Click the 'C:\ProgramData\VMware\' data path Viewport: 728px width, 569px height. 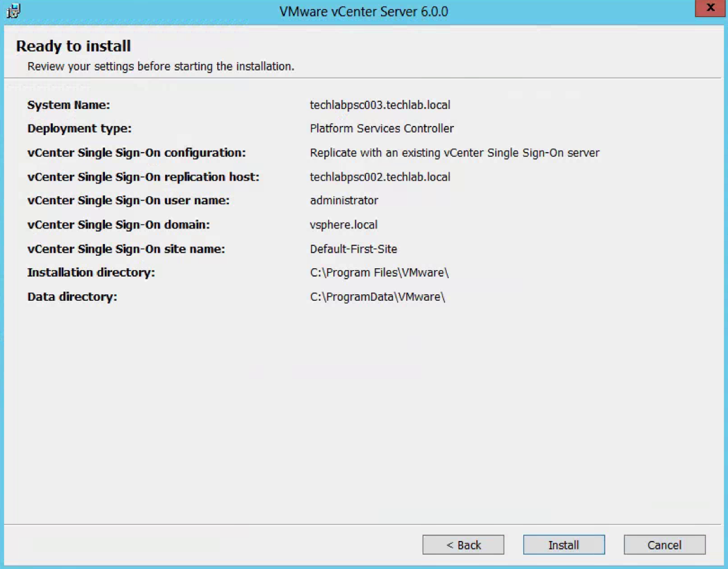point(378,297)
